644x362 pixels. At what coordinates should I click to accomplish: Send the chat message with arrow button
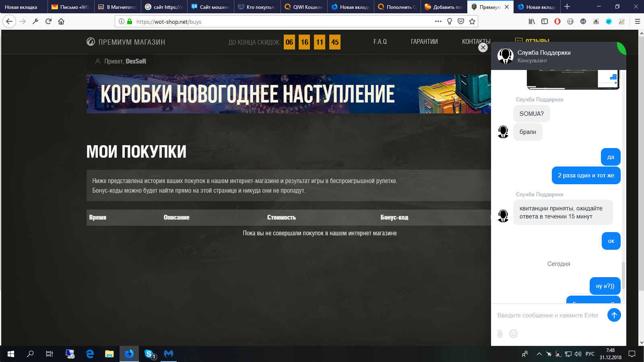point(614,315)
